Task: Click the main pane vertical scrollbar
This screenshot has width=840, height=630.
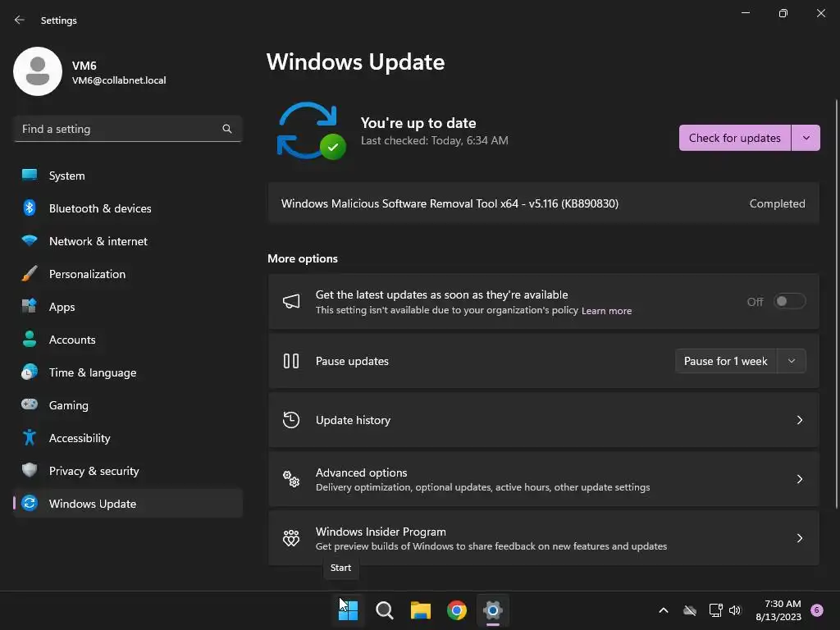Action: [837, 304]
